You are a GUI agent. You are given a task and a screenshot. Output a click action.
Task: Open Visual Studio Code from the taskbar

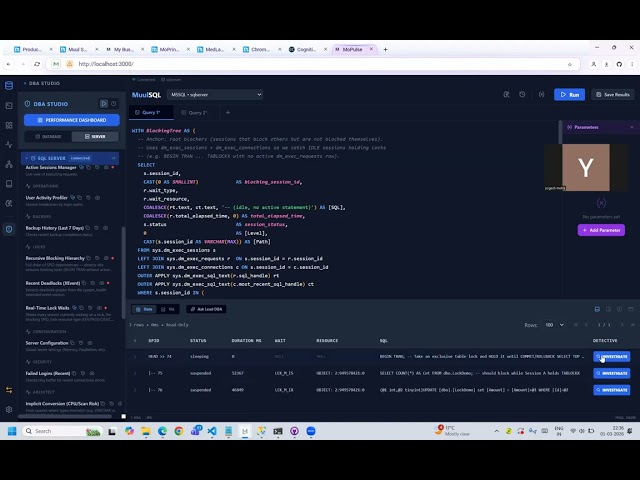212,431
